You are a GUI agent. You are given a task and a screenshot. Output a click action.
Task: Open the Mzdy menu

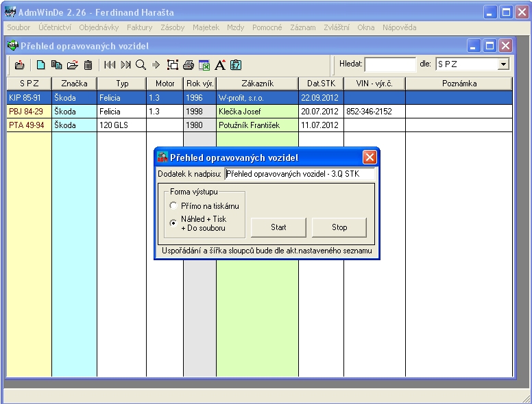pos(235,27)
